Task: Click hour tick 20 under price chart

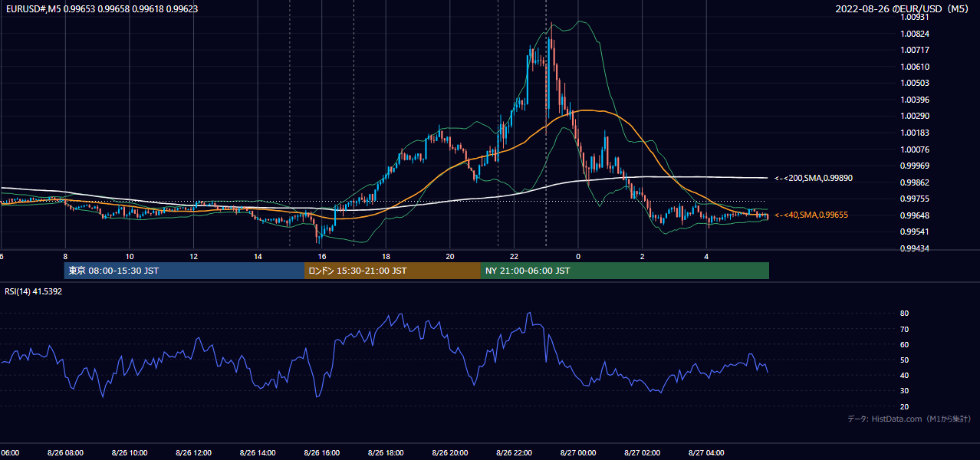Action: coord(450,256)
